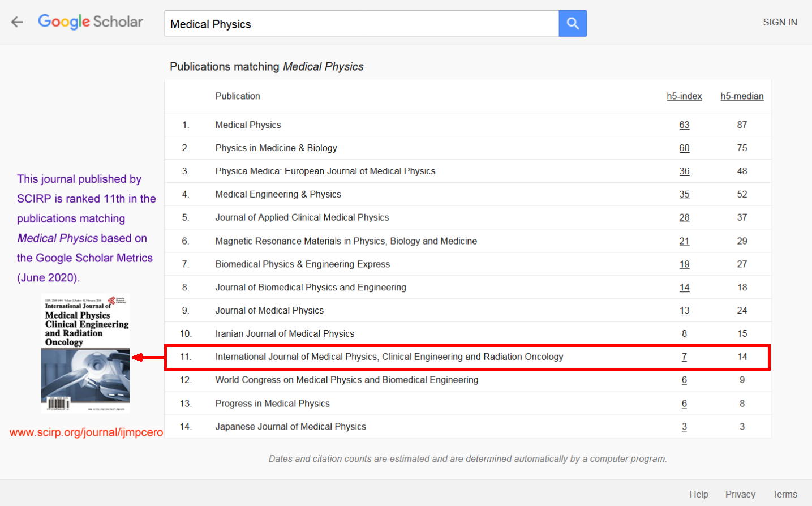
Task: Select Physica Medica: European Journal of Medical Physics
Action: pyautogui.click(x=325, y=171)
